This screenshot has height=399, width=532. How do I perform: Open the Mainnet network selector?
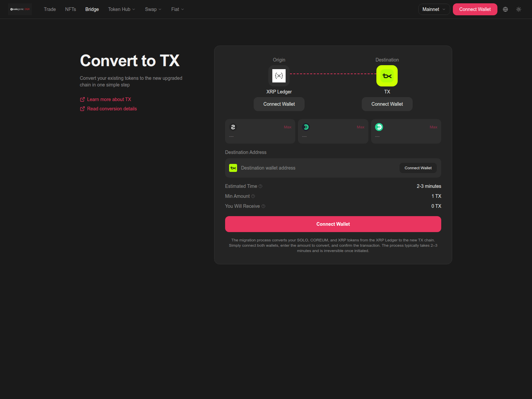434,9
